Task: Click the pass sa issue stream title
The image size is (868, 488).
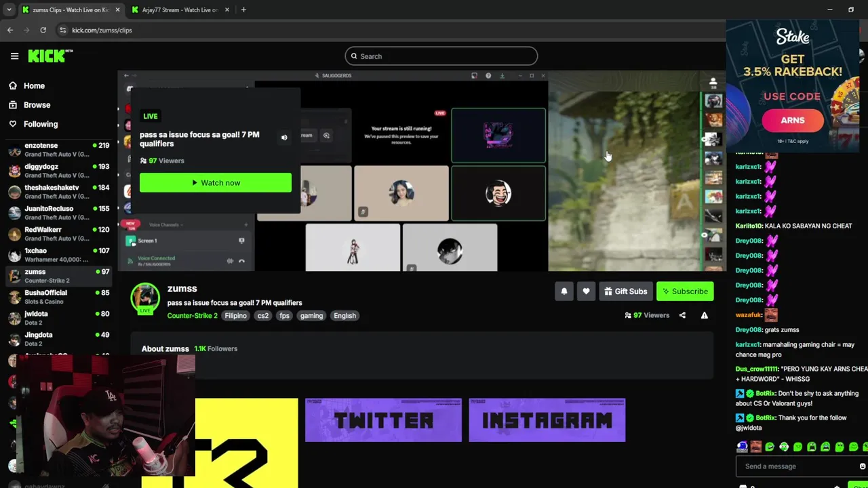Action: pyautogui.click(x=235, y=303)
